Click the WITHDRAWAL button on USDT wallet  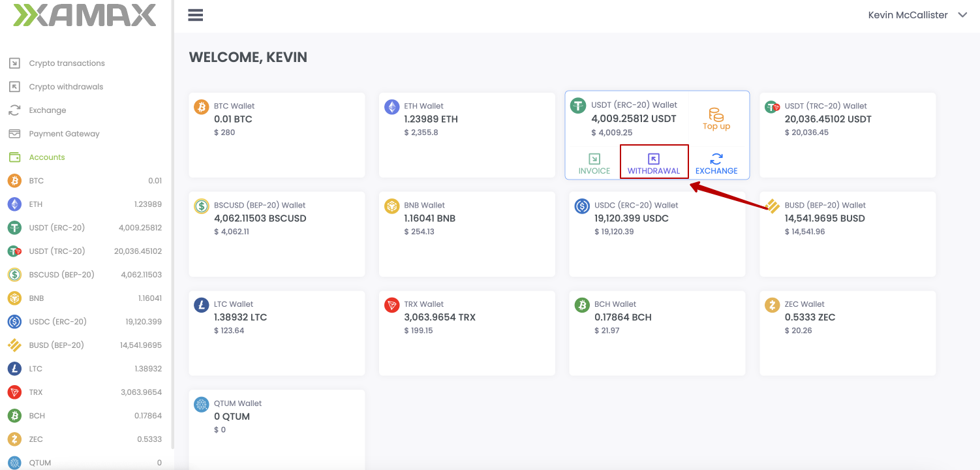(x=654, y=164)
